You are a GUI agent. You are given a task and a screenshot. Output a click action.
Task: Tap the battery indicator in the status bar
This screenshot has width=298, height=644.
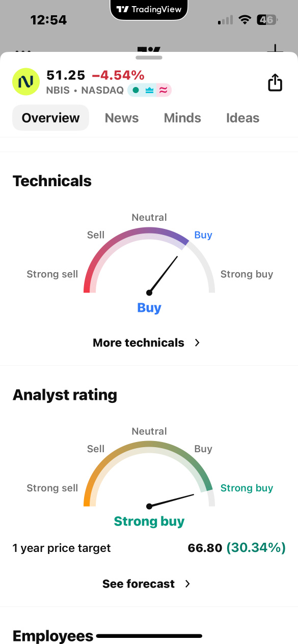(x=267, y=20)
